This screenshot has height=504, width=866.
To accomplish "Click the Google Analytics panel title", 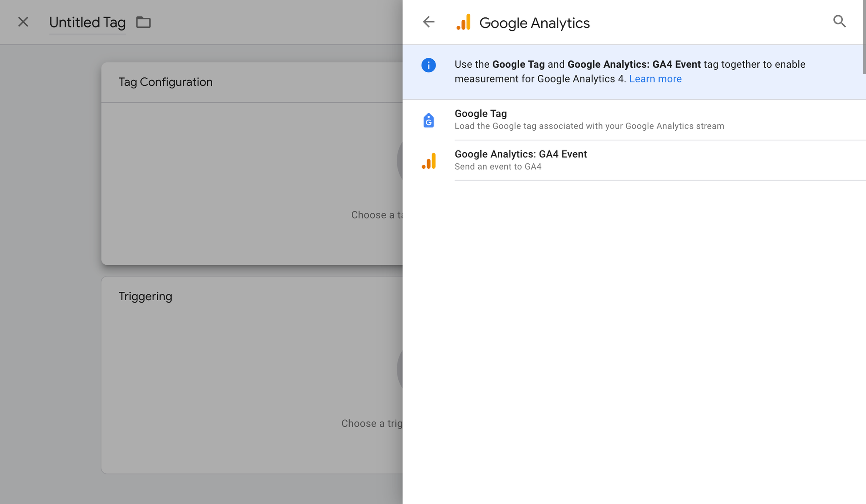I will click(x=534, y=23).
